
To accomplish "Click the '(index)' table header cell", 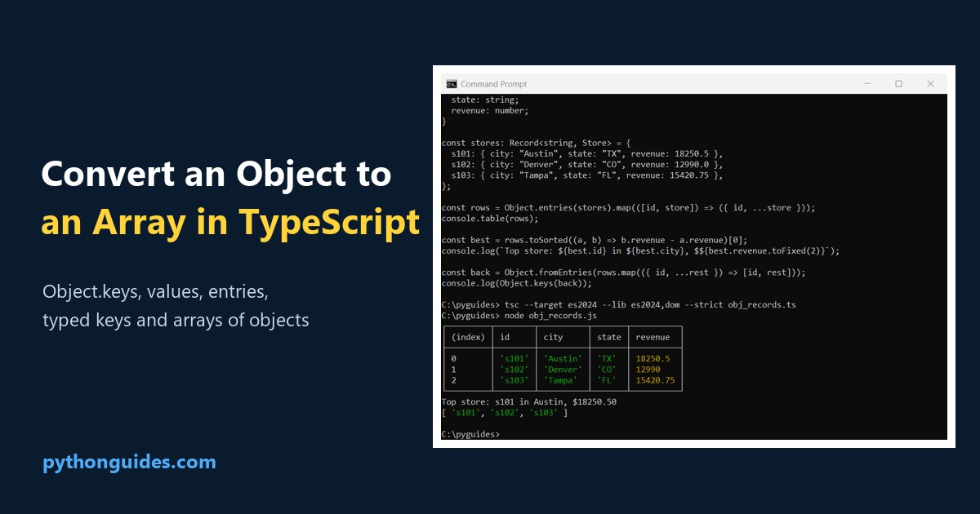I will click(469, 337).
